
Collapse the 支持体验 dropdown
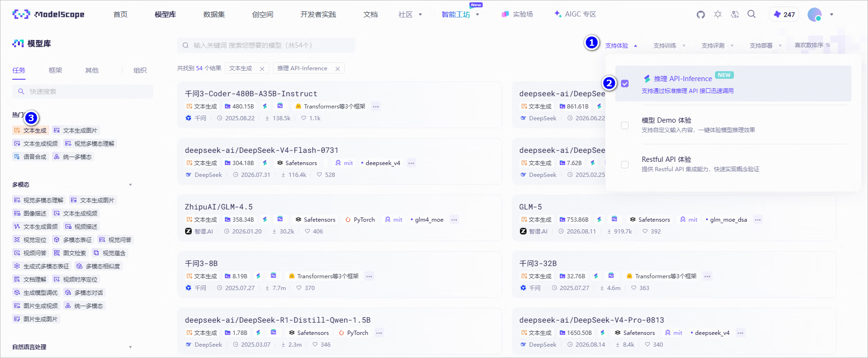point(621,46)
